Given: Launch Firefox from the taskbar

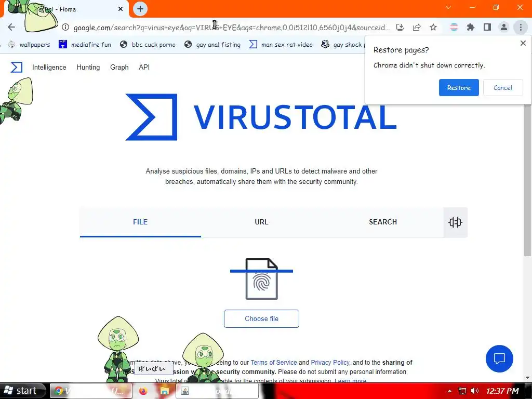Looking at the screenshot, I should click(143, 391).
